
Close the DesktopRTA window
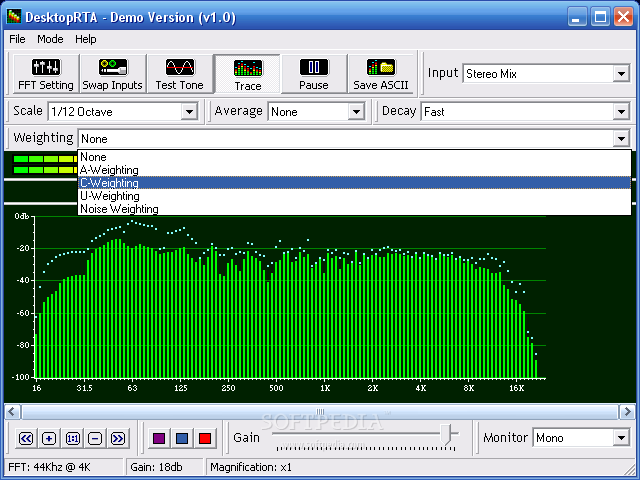coord(624,17)
